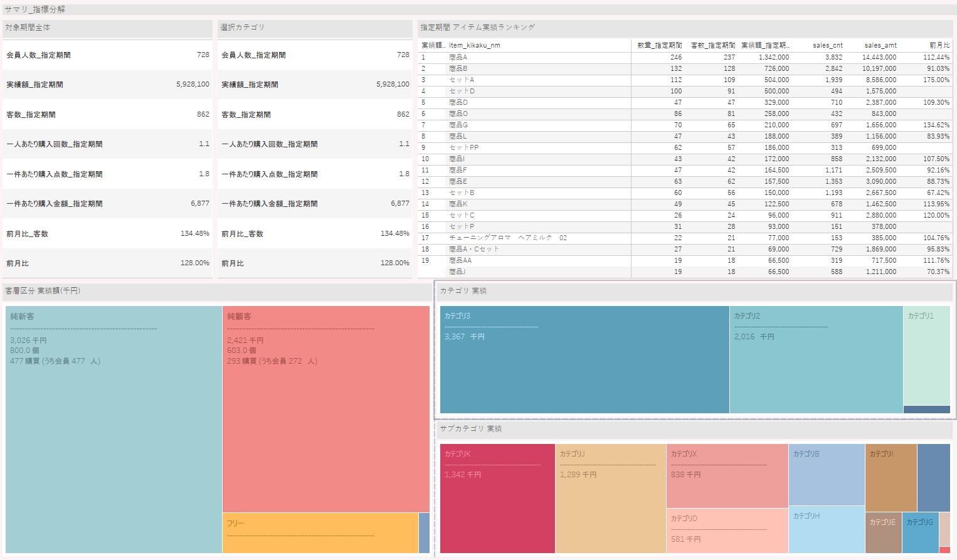Viewport: 957px width, 560px height.
Task: Select the 商品F row label
Action: point(458,170)
